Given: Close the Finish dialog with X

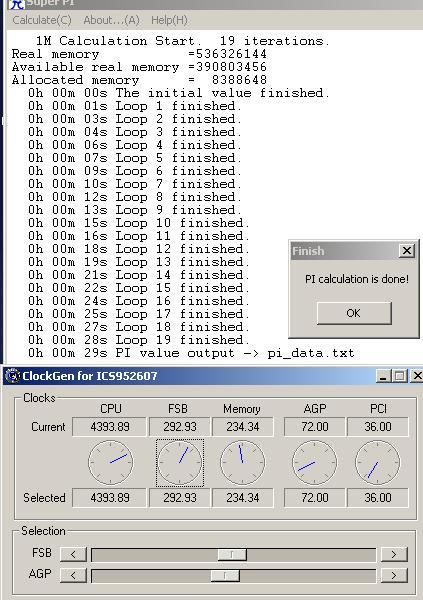Looking at the screenshot, I should click(x=407, y=251).
